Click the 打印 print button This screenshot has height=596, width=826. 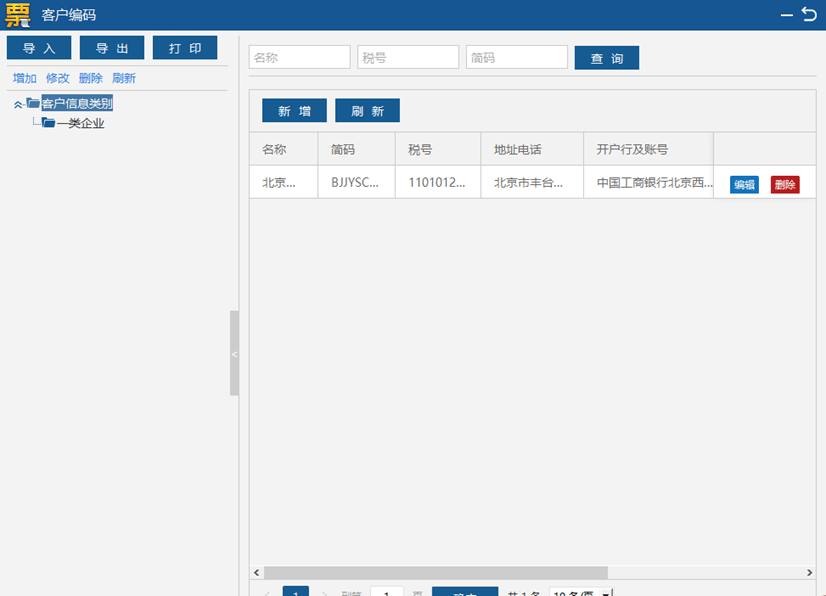[184, 47]
